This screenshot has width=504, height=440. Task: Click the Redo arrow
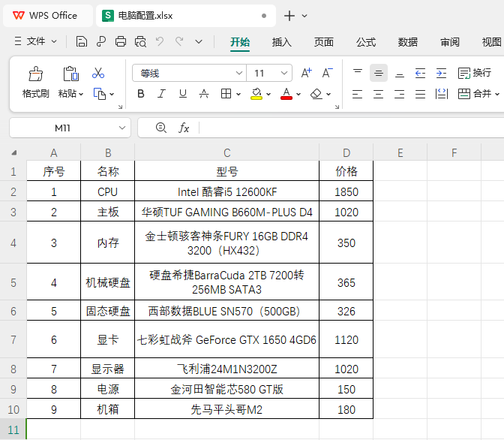point(179,42)
